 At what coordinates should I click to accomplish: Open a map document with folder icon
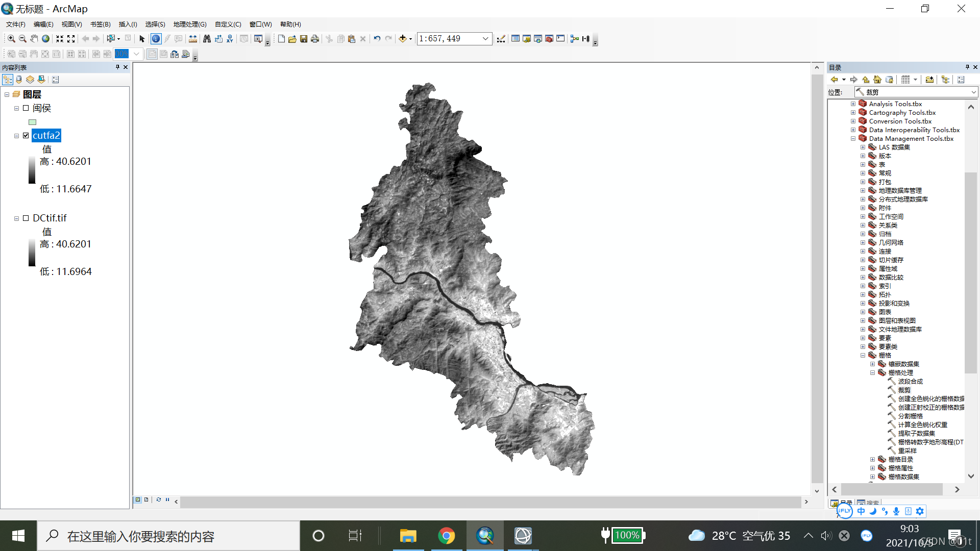292,39
